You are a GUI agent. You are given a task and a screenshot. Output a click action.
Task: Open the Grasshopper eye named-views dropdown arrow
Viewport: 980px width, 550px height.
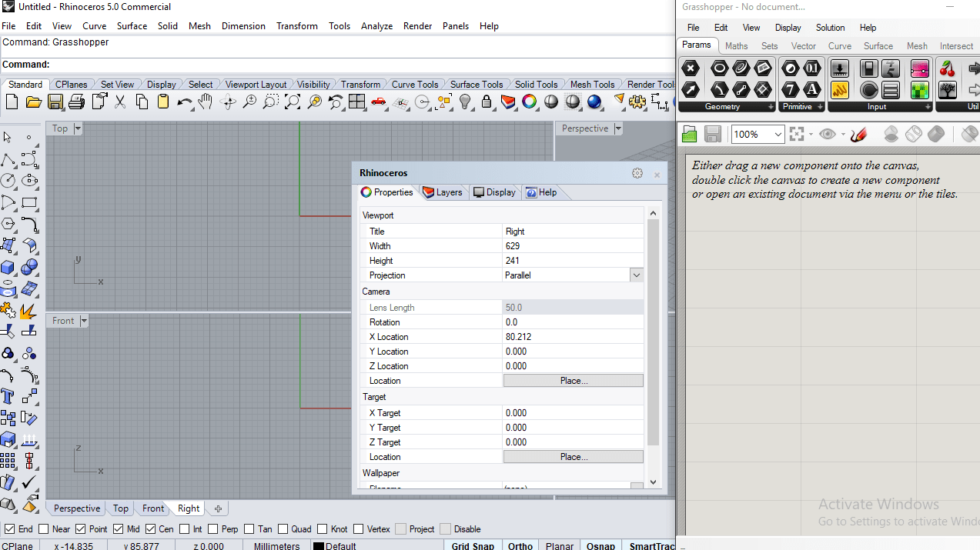pyautogui.click(x=843, y=135)
